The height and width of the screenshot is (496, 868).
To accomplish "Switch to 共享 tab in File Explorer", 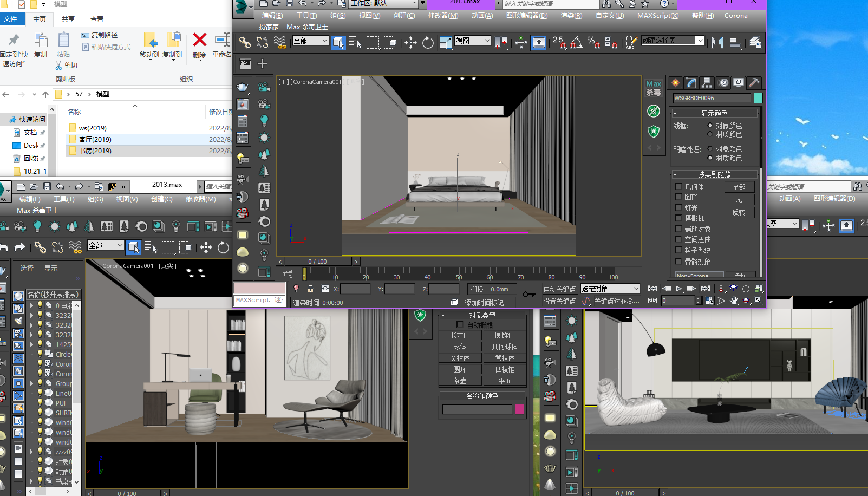I will click(x=68, y=19).
